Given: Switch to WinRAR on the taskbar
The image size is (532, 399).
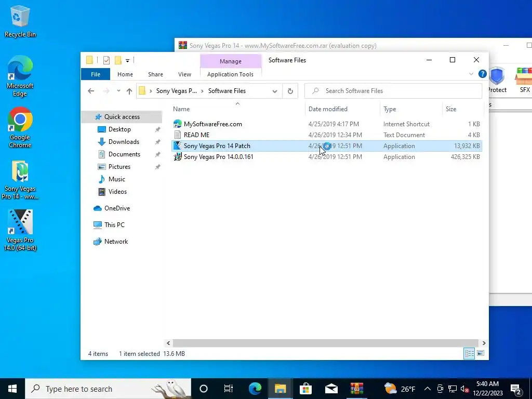Looking at the screenshot, I should tap(356, 389).
